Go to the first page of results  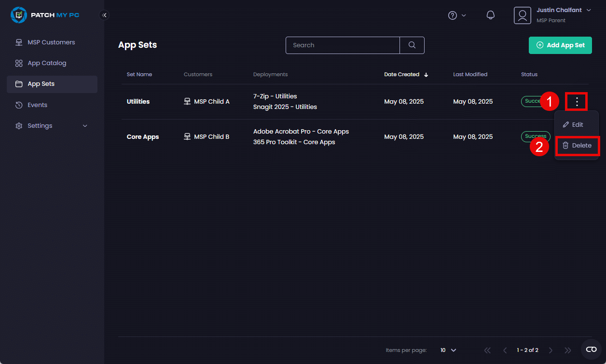[487, 351]
